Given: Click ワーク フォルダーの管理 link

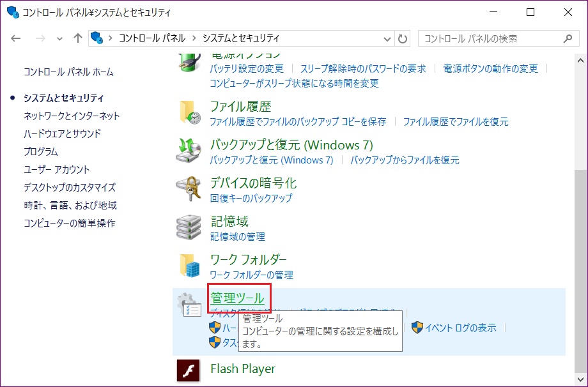Looking at the screenshot, I should (x=251, y=275).
